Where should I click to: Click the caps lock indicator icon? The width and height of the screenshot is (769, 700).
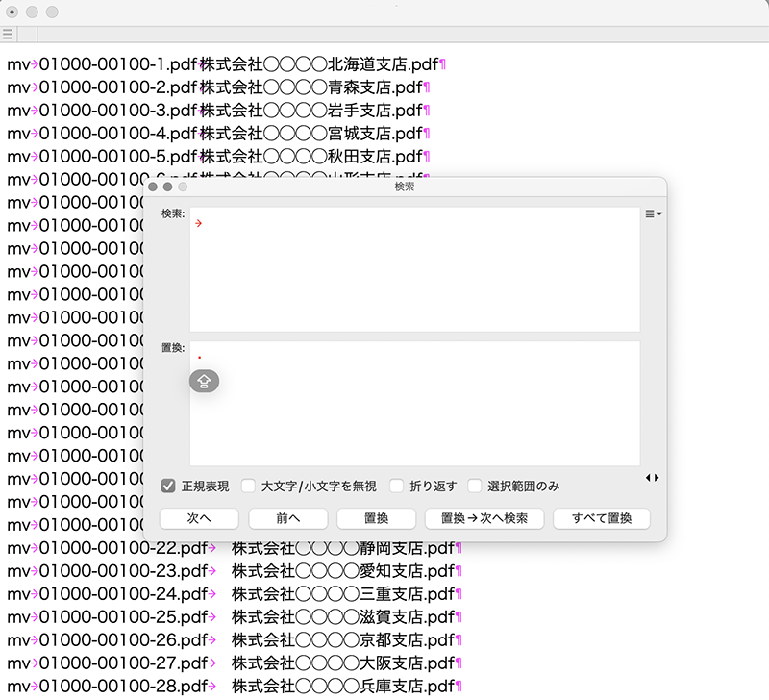[x=204, y=382]
